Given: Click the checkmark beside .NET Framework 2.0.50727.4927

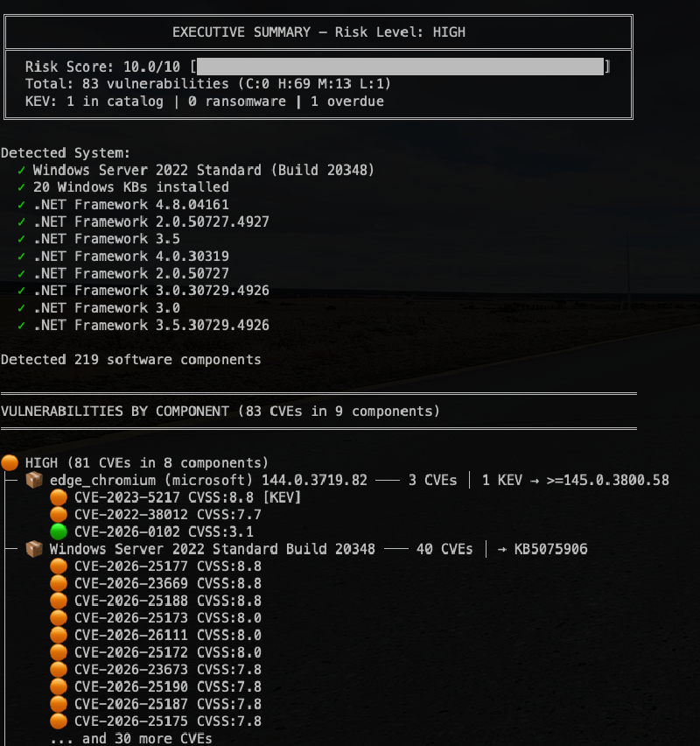Looking at the screenshot, I should coord(21,222).
